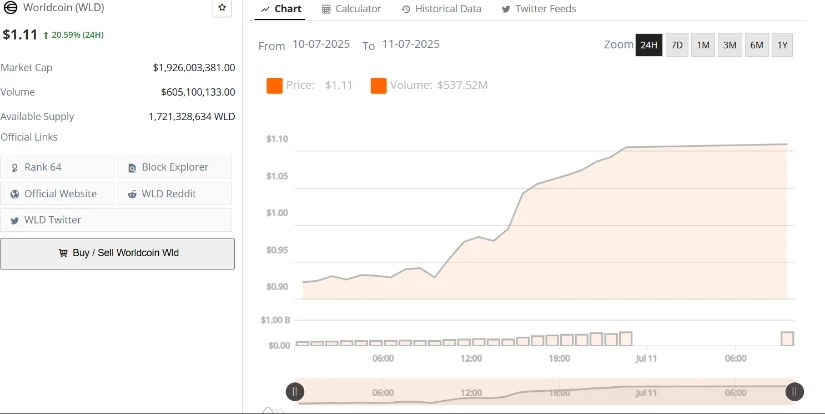
Task: Switch to the Calculator tab
Action: coord(351,9)
